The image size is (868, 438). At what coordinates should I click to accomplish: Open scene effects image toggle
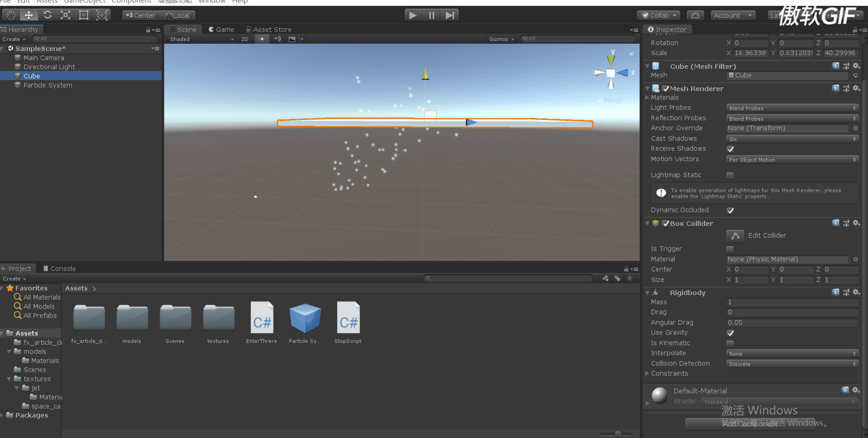[x=292, y=39]
